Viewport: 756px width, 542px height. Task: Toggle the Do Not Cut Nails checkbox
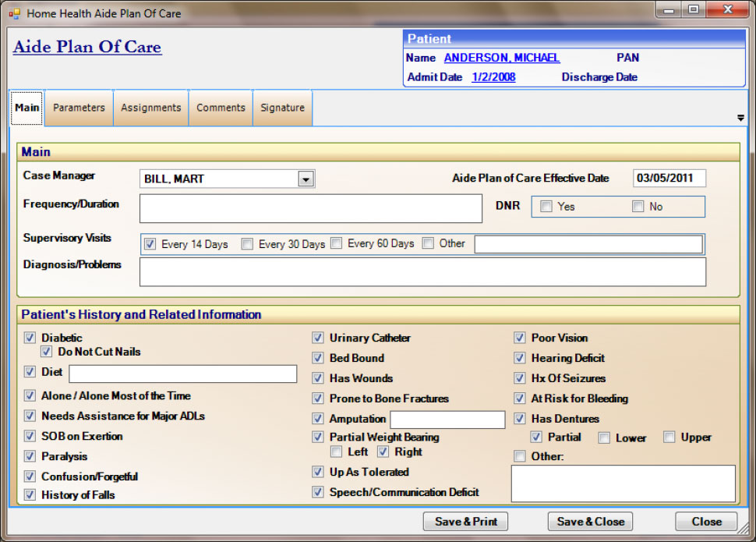coord(46,352)
